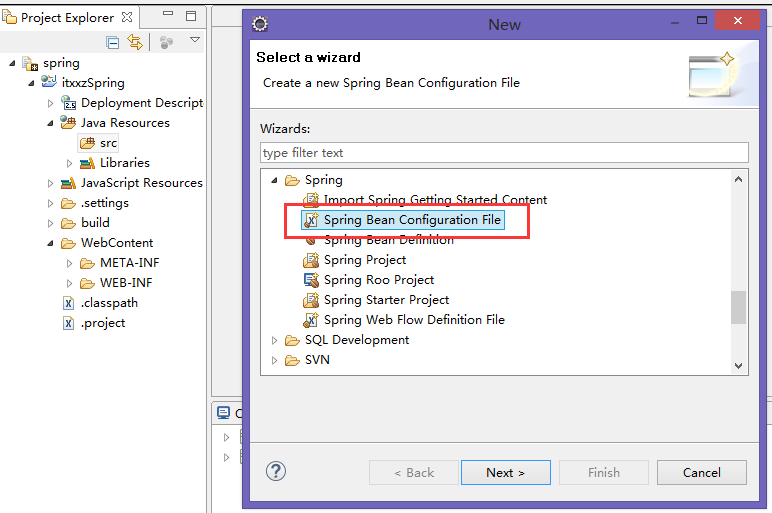Click the SVN folder icon
Viewport: 772px width, 513px height.
point(292,361)
